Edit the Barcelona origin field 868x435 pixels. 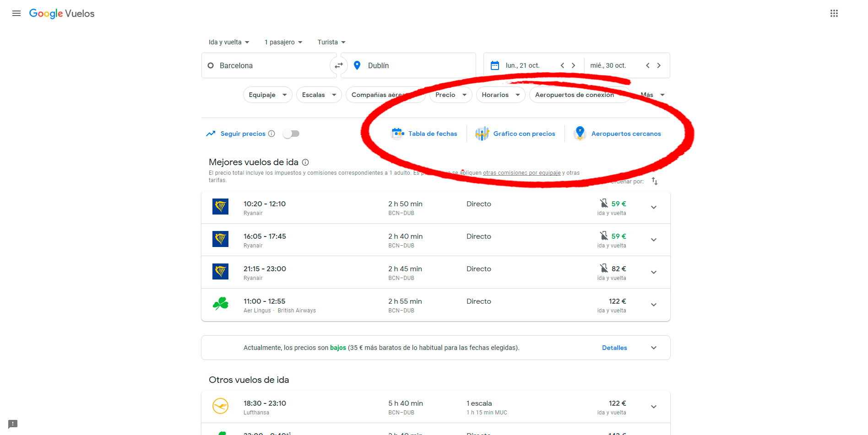(x=269, y=65)
